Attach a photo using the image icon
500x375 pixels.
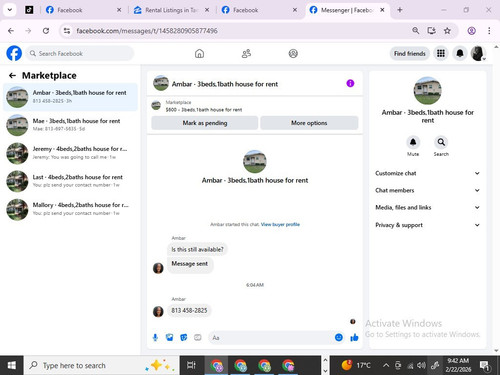(x=170, y=338)
